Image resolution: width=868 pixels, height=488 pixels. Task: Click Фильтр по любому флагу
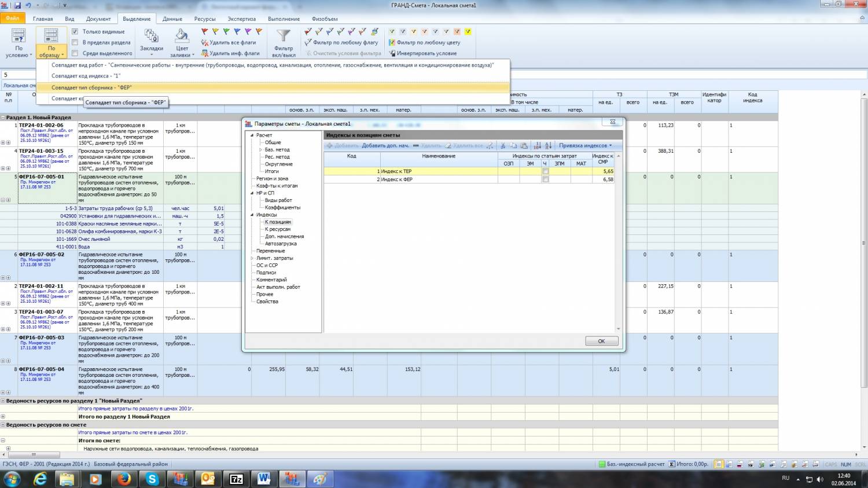coord(345,42)
